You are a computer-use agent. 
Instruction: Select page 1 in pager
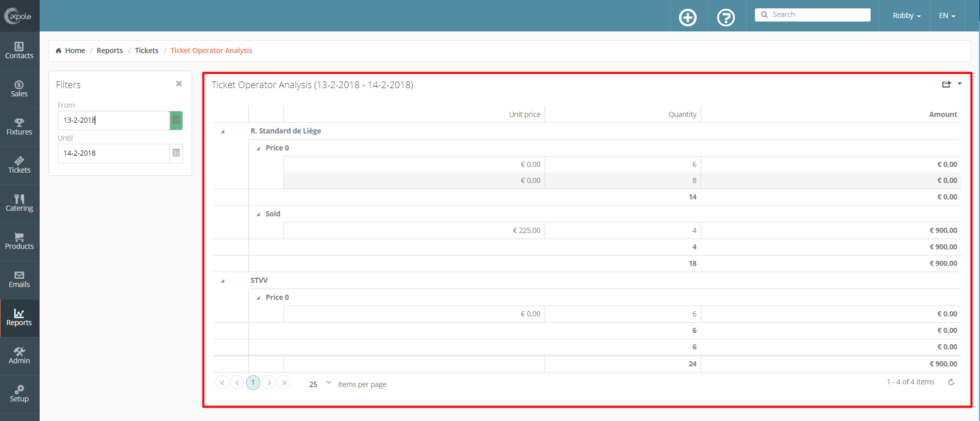click(x=253, y=382)
